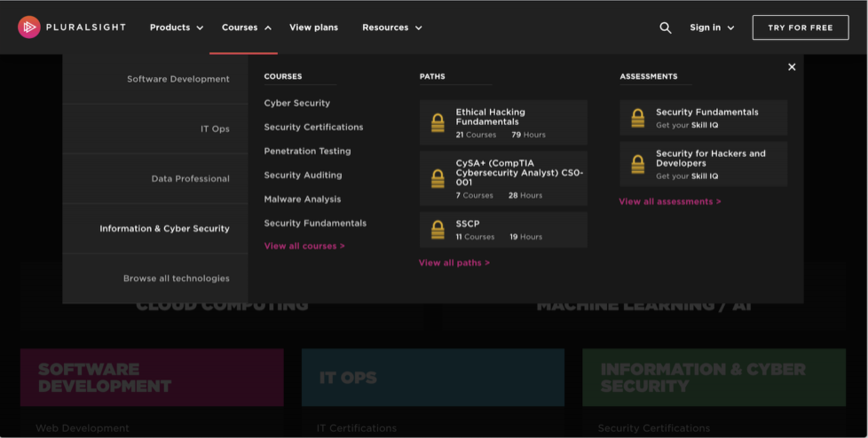868x438 pixels.
Task: Click the '7 Courses' text
Action: (474, 195)
